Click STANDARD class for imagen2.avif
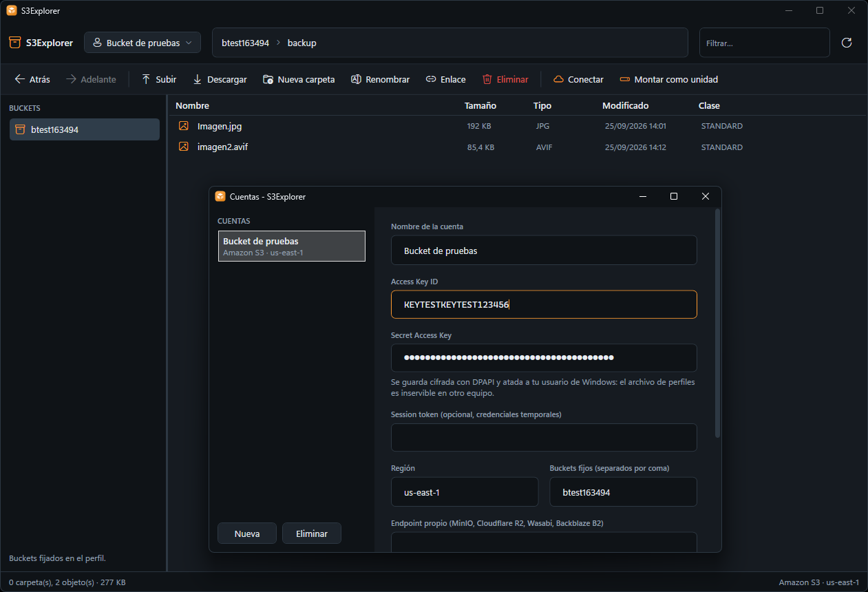This screenshot has height=592, width=868. tap(721, 147)
